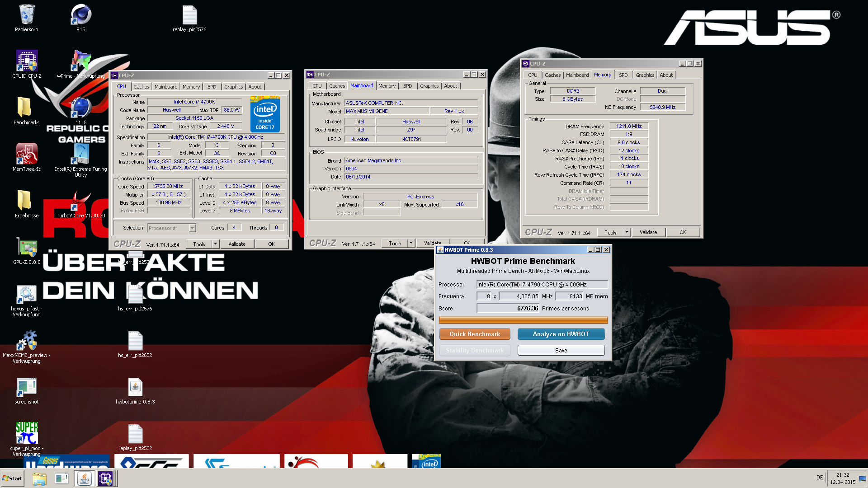Click Validate in left CPU-Z window

(237, 244)
